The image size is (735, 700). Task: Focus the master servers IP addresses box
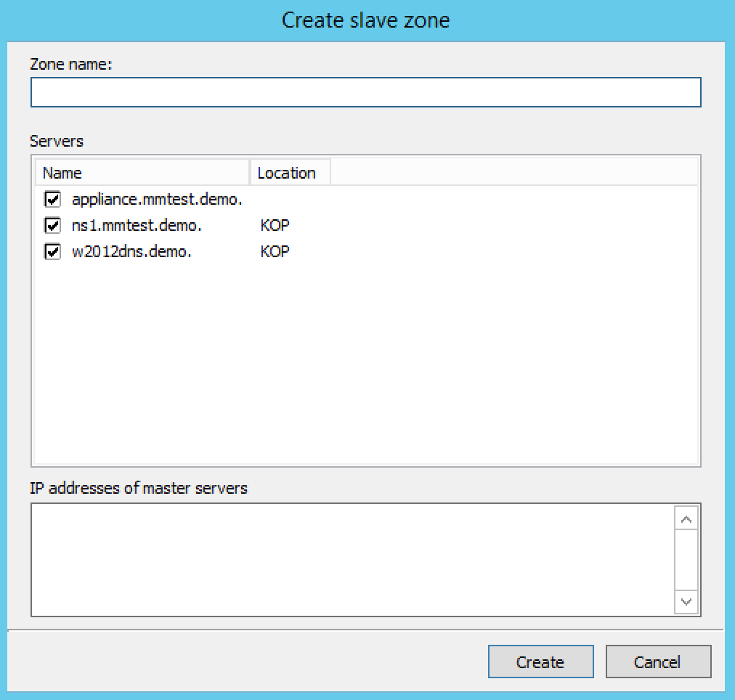352,560
